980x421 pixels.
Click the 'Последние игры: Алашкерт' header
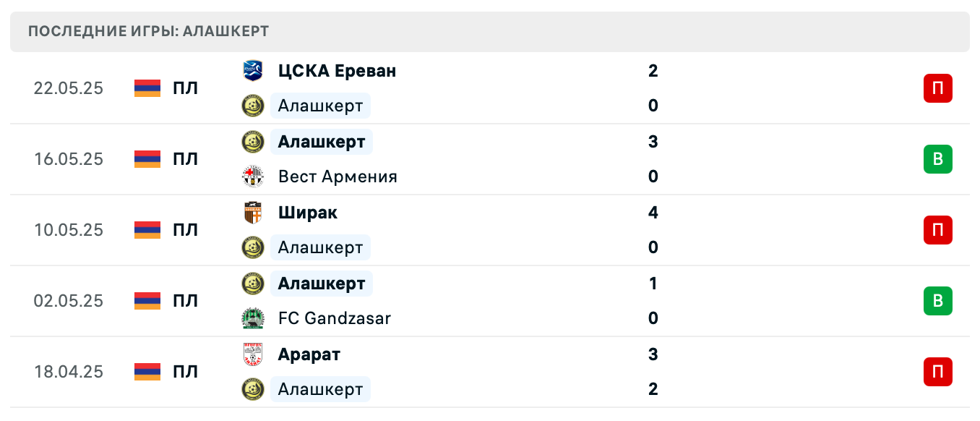(149, 31)
